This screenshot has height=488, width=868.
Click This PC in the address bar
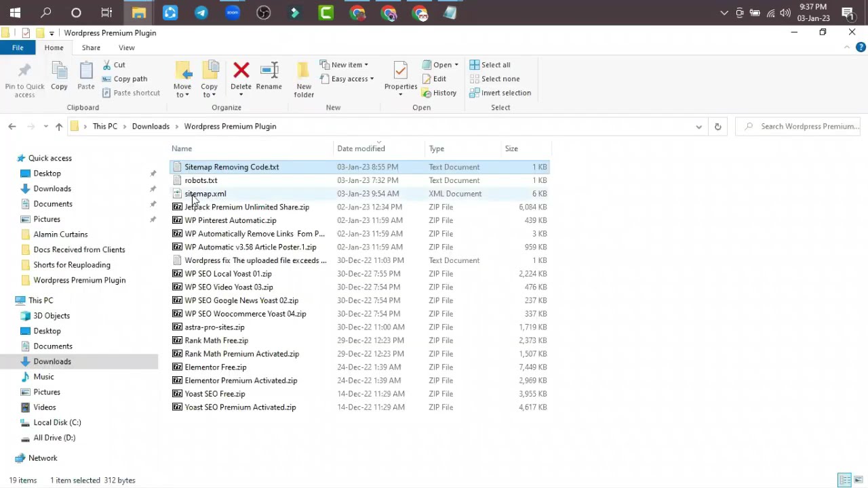coord(105,126)
